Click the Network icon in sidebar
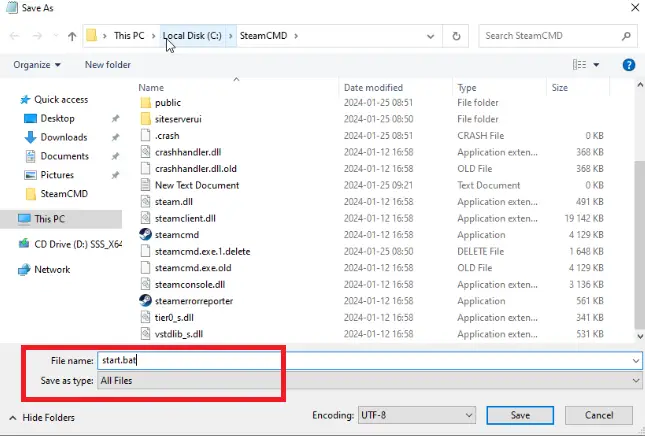The width and height of the screenshot is (645, 437). 24,270
